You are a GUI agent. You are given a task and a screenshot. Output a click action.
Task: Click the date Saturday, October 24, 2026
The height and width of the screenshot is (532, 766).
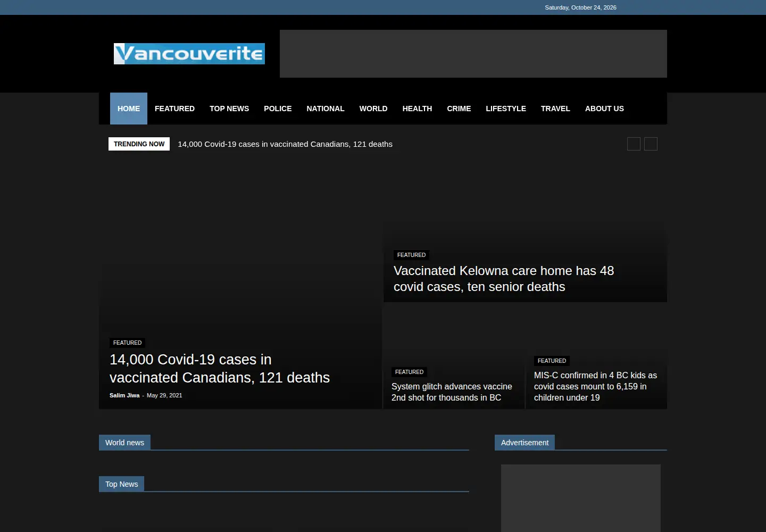580,7
